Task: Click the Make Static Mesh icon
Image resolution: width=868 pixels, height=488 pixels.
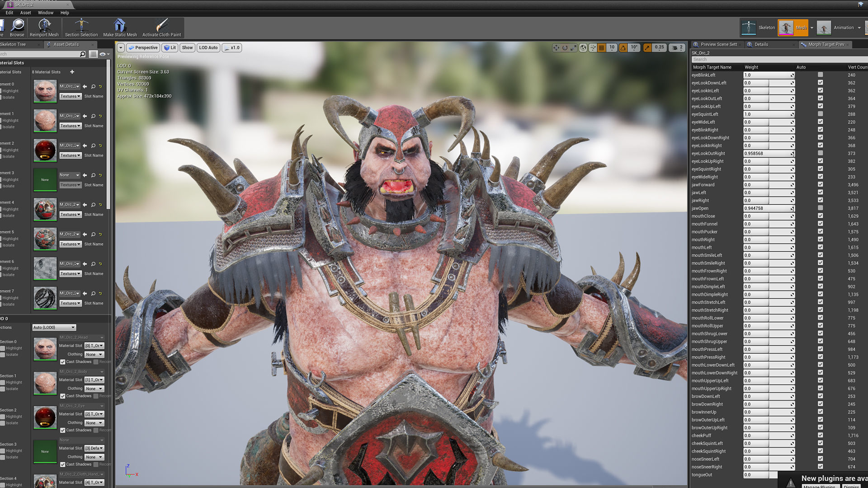Action: pos(120,28)
